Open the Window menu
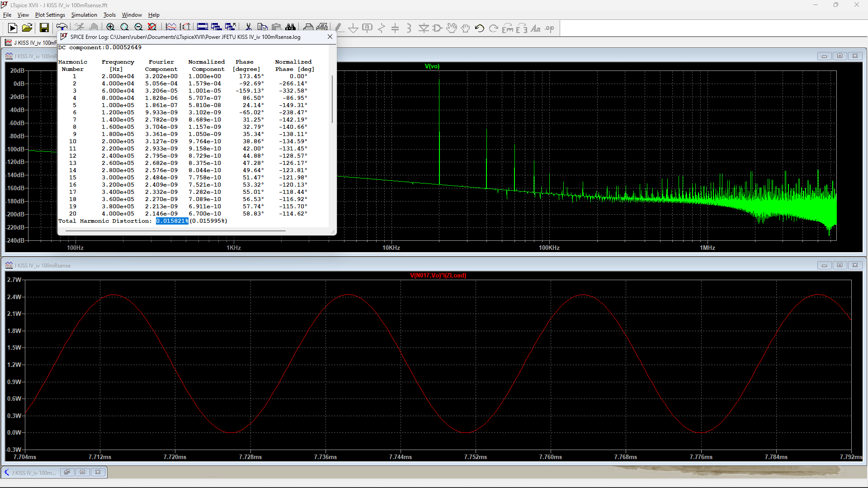 pos(132,15)
